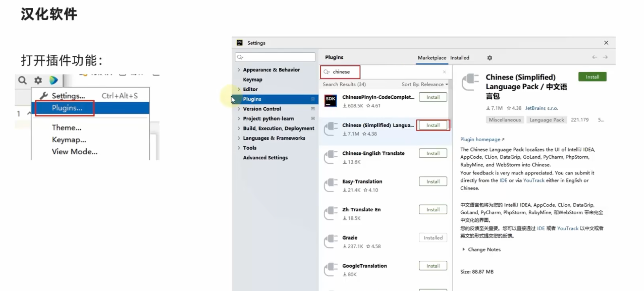Click the Easy-Translation plugin icon

pyautogui.click(x=330, y=185)
